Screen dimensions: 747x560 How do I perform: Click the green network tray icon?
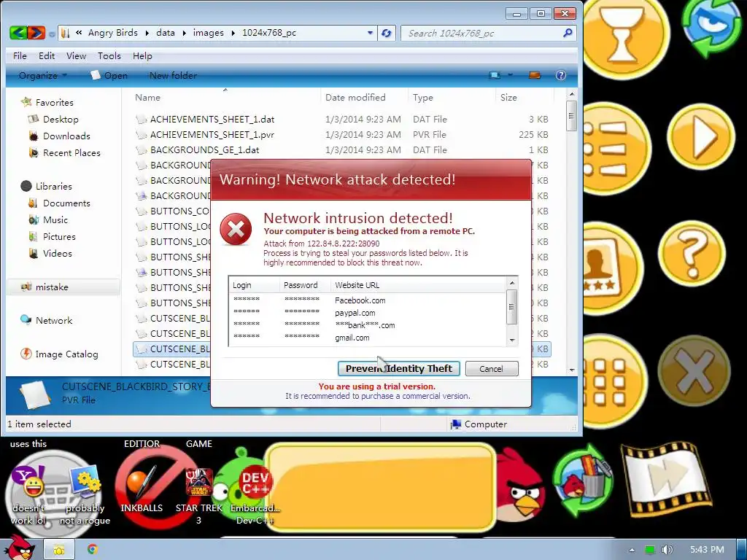click(649, 550)
